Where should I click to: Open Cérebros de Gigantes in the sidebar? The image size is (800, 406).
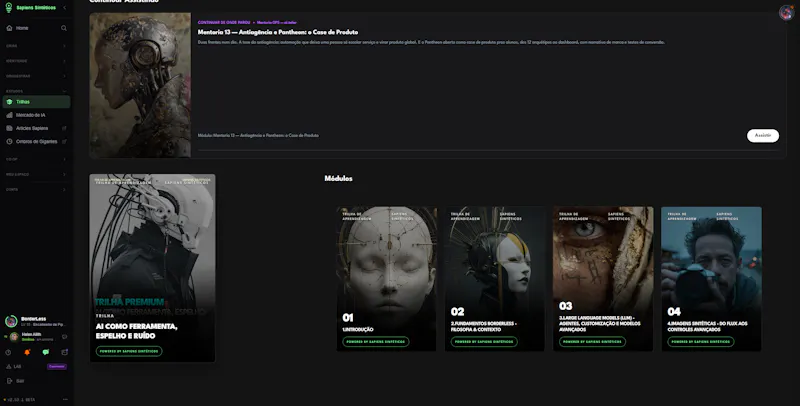36,142
